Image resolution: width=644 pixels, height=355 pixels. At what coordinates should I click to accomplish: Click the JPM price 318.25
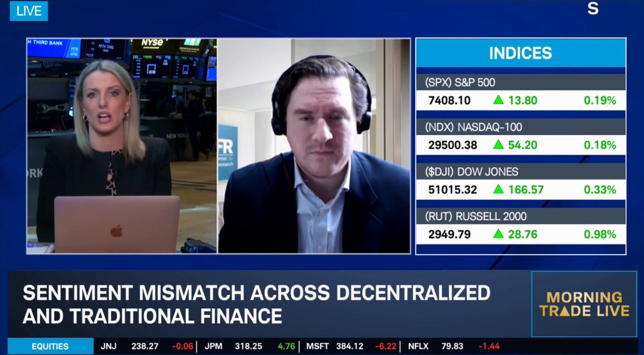[248, 346]
